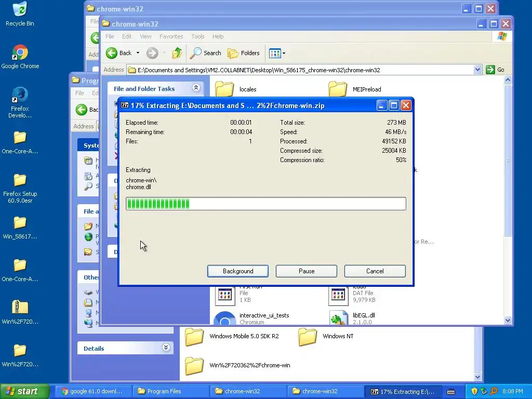
Task: Select the Win_58617... desktop folder
Action: point(20,228)
